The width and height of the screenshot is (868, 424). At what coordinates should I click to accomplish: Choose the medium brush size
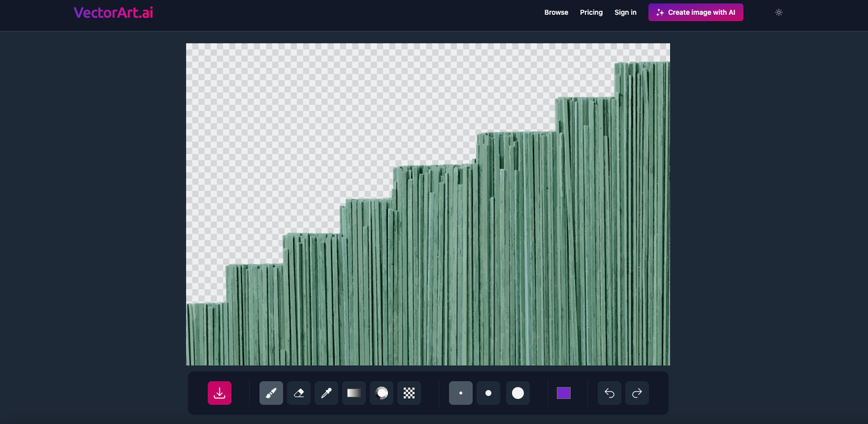click(x=488, y=393)
